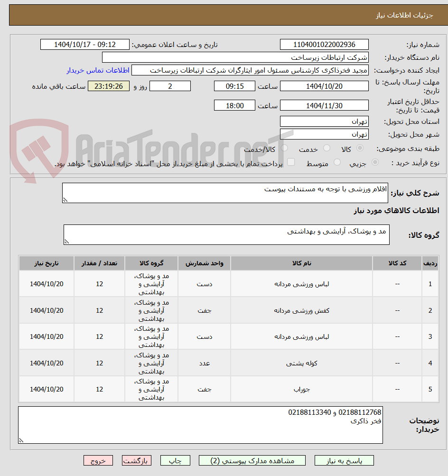
Task: Click لباس ورزشی مردانه in row 3
Action: point(302,336)
